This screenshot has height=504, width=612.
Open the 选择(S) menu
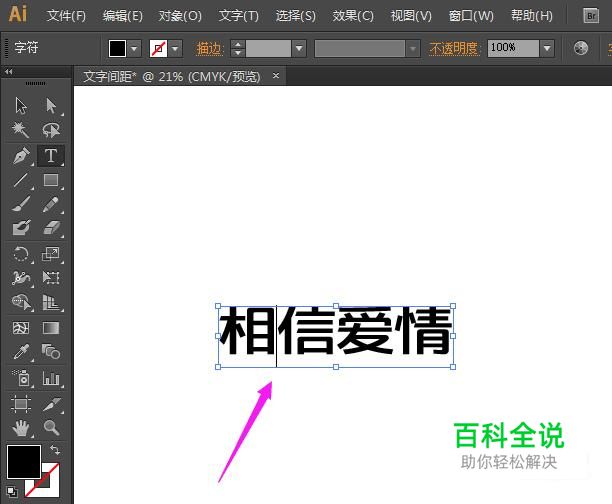[295, 16]
